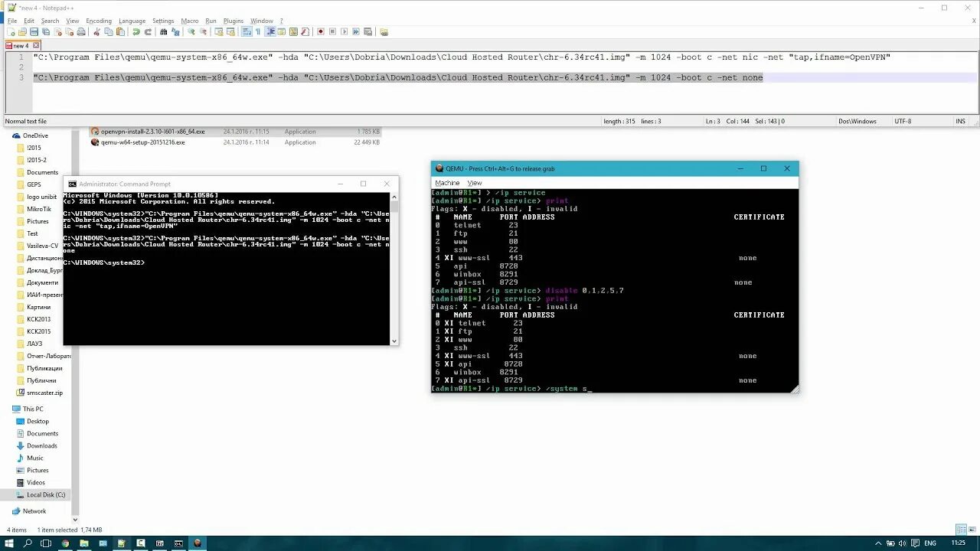Open MikroTik folder in sidebar

coord(39,209)
